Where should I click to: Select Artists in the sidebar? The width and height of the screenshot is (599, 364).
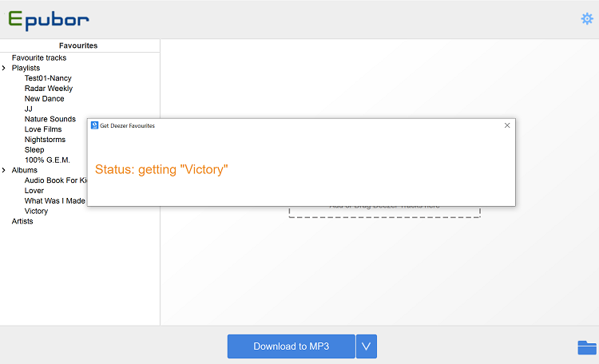(x=22, y=221)
